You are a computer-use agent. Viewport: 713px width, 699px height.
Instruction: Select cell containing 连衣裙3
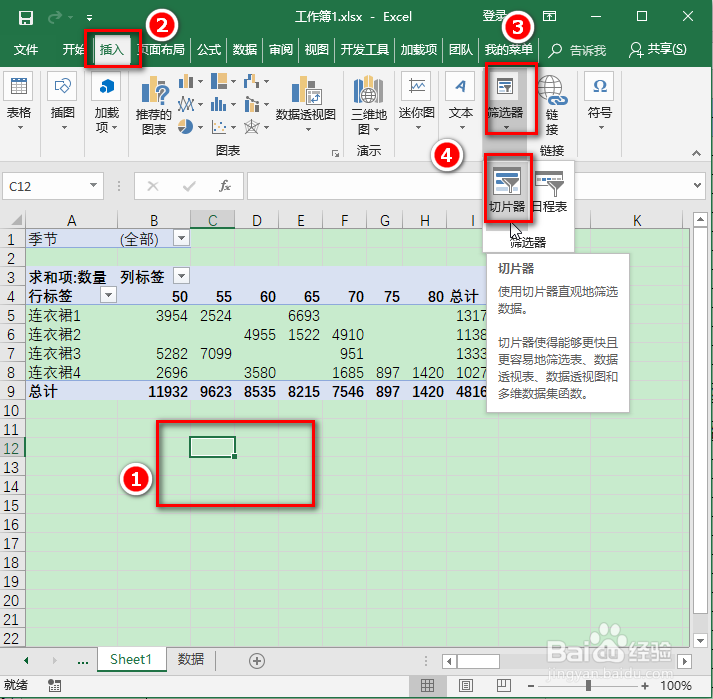point(71,353)
